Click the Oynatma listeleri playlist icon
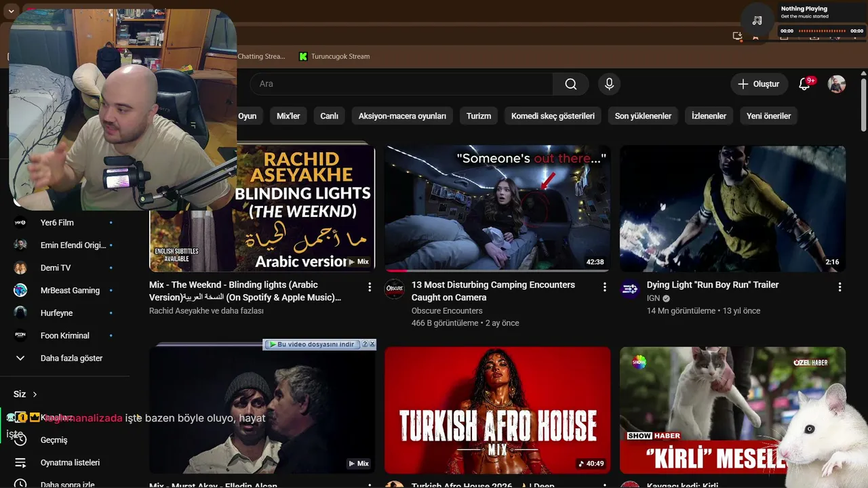Screen dimensions: 868x488 20,462
